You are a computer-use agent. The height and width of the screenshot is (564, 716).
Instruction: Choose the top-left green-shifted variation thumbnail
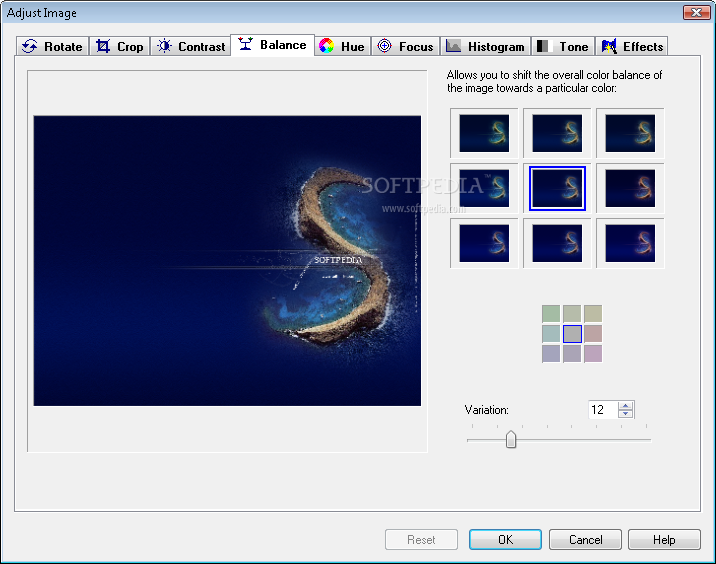coord(484,133)
